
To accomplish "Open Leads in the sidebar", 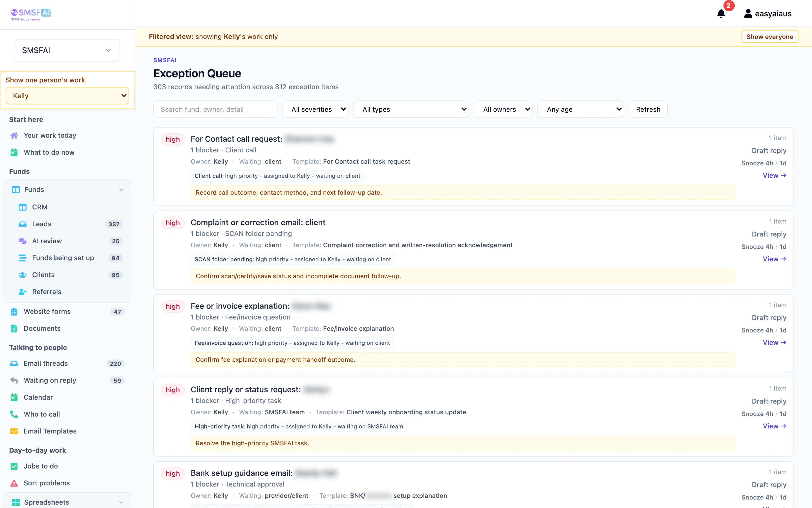I will 42,224.
